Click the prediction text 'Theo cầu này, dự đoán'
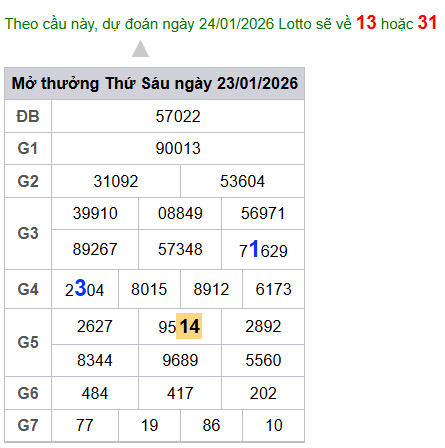445x448 pixels. (x=81, y=24)
